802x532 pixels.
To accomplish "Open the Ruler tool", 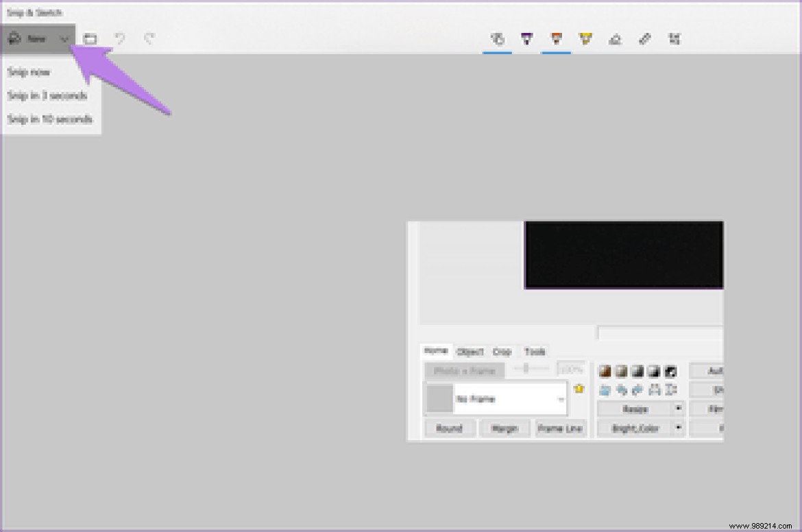I will click(x=644, y=39).
